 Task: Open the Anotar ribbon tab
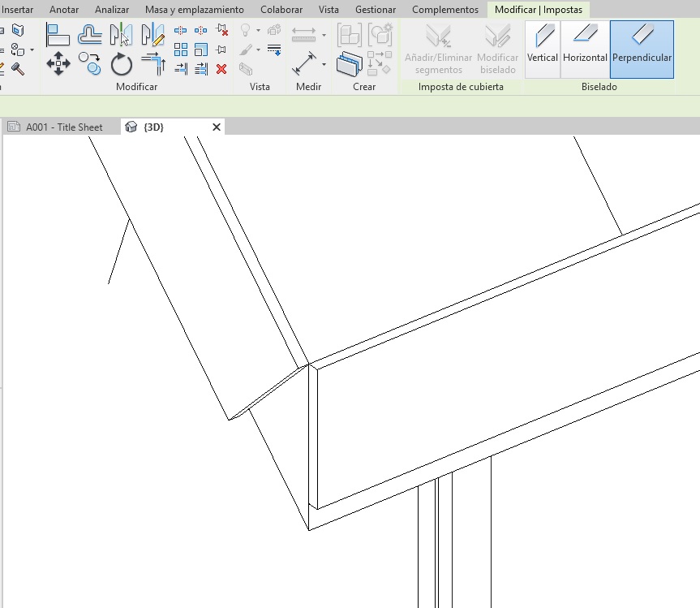click(x=64, y=10)
